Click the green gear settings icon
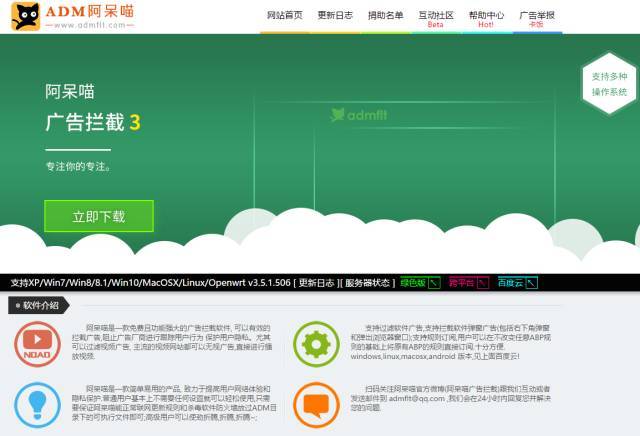640x436 pixels. 316,344
